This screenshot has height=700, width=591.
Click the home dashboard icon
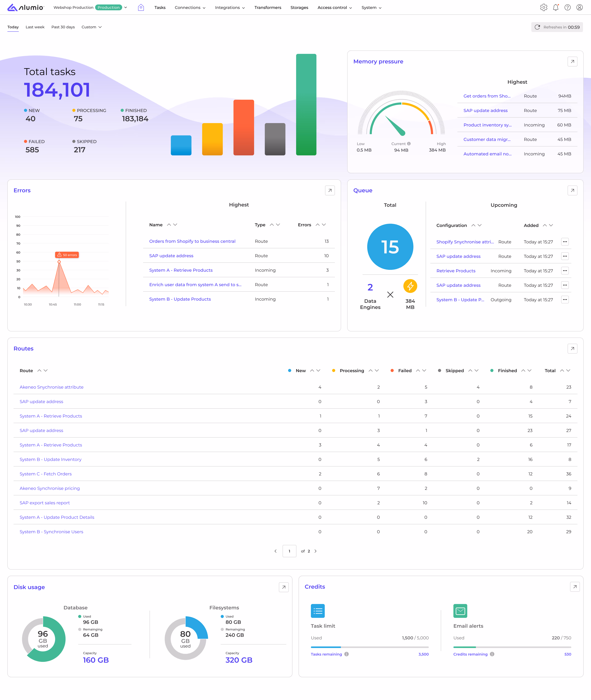coord(141,7)
